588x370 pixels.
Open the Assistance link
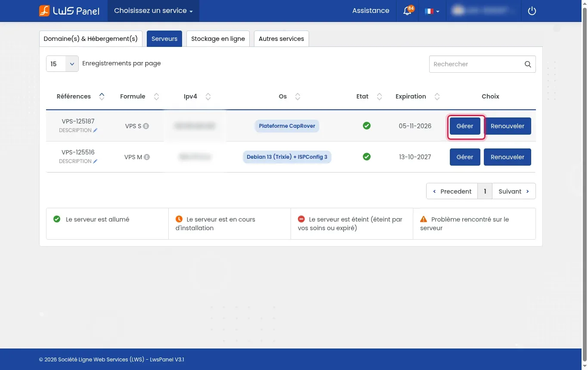click(x=371, y=11)
